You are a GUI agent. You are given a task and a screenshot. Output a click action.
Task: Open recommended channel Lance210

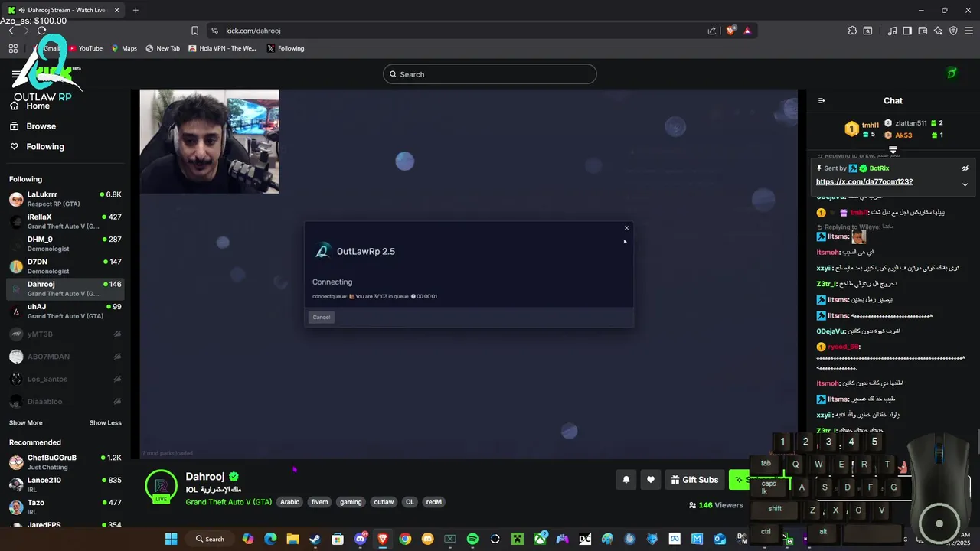point(65,484)
